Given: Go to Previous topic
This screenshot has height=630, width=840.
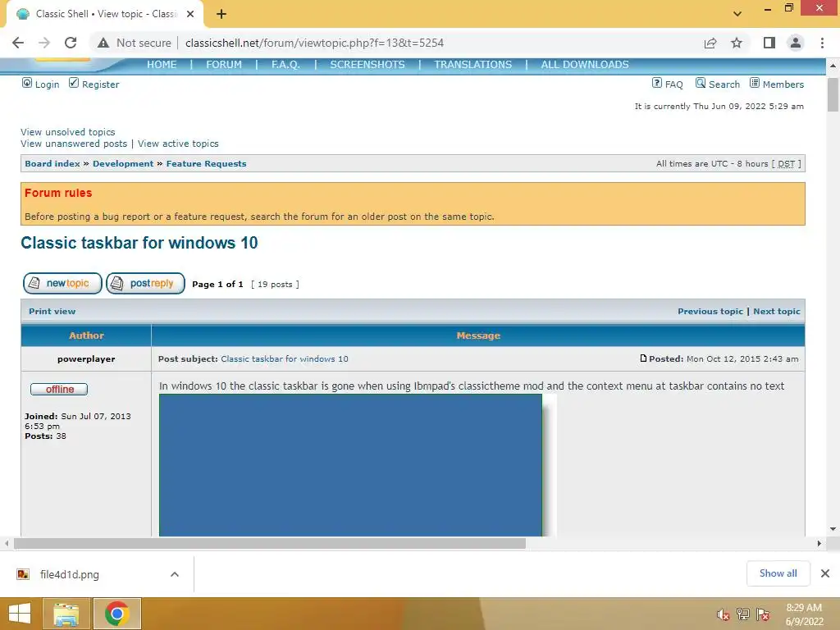Looking at the screenshot, I should 710,311.
